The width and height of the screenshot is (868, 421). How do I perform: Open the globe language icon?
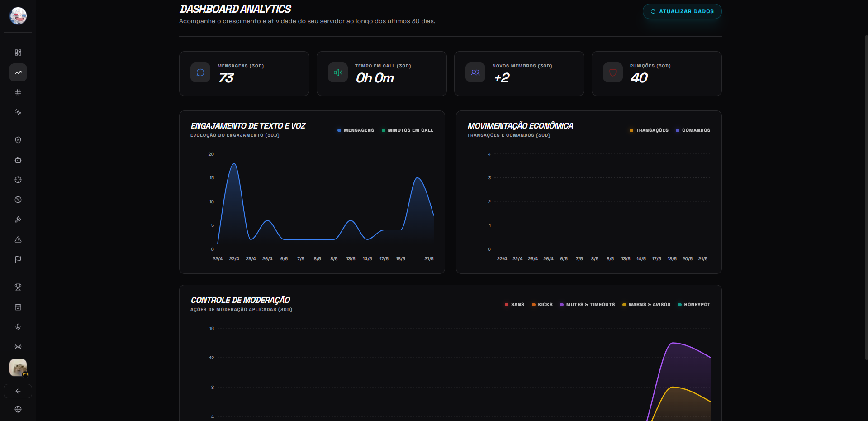18,409
